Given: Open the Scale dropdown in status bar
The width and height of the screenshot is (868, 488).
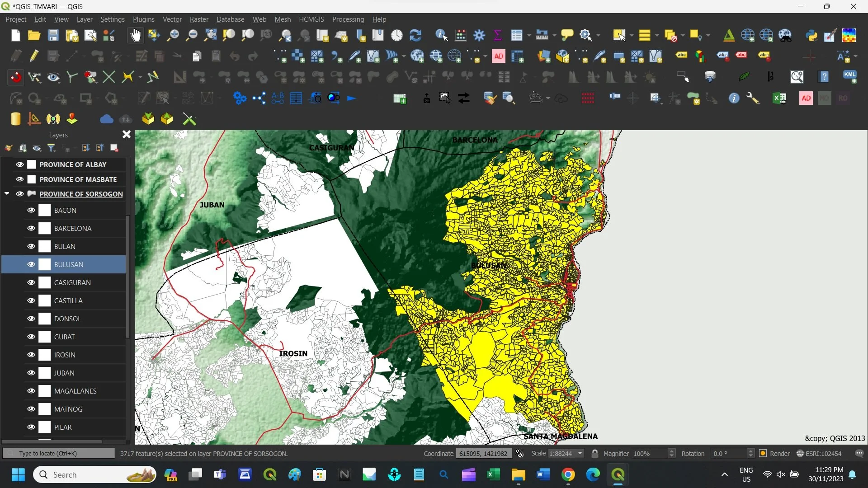Looking at the screenshot, I should (x=580, y=453).
